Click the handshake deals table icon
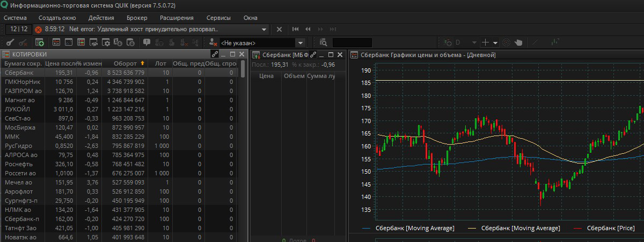Image resolution: width=644 pixels, height=242 pixels. click(x=93, y=42)
